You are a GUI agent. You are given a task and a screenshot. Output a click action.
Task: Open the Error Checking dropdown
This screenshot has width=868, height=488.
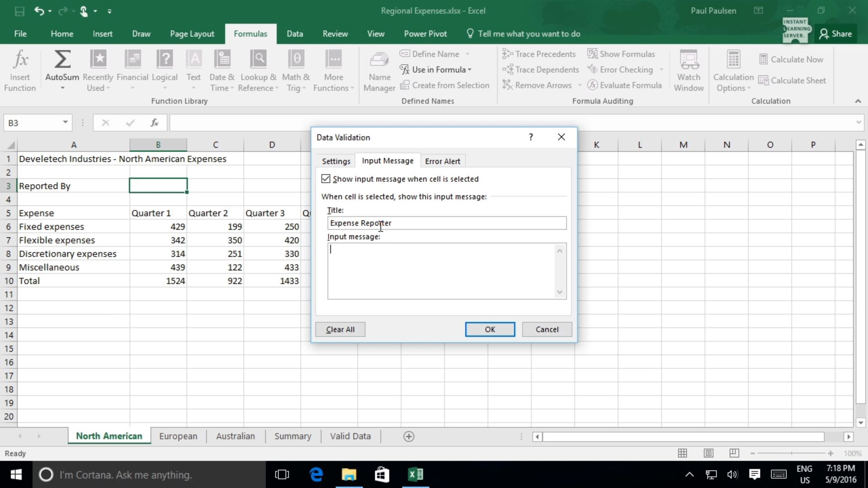[x=660, y=70]
